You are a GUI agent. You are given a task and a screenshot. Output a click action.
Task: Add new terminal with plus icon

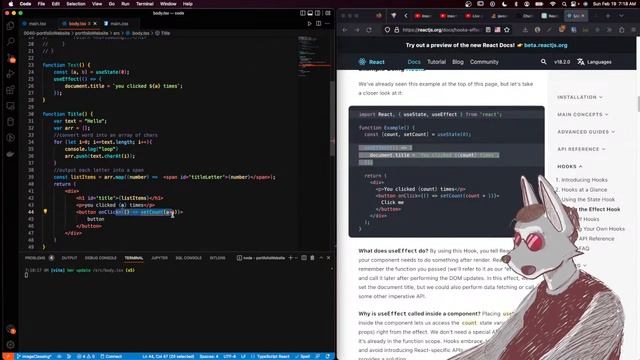point(291,258)
